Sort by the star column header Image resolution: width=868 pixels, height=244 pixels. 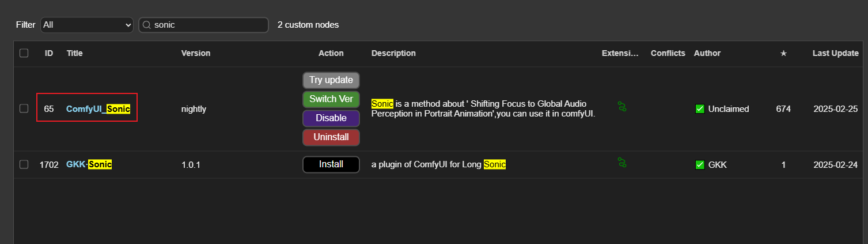tap(783, 53)
